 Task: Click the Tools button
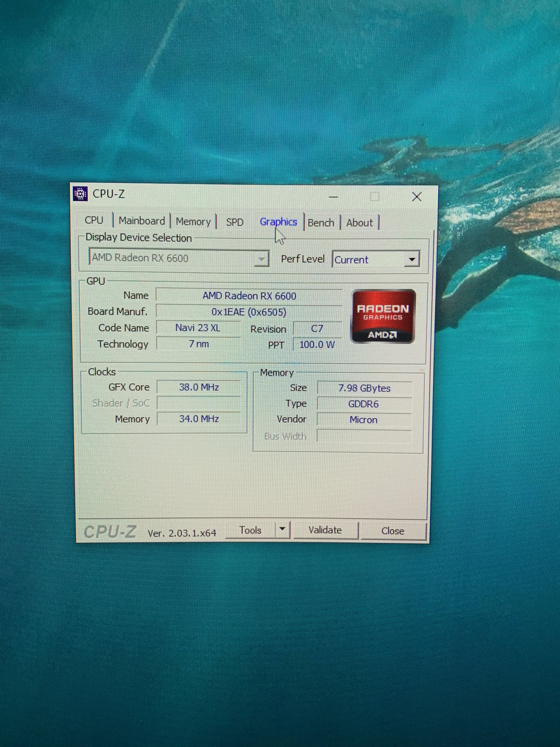tap(250, 530)
